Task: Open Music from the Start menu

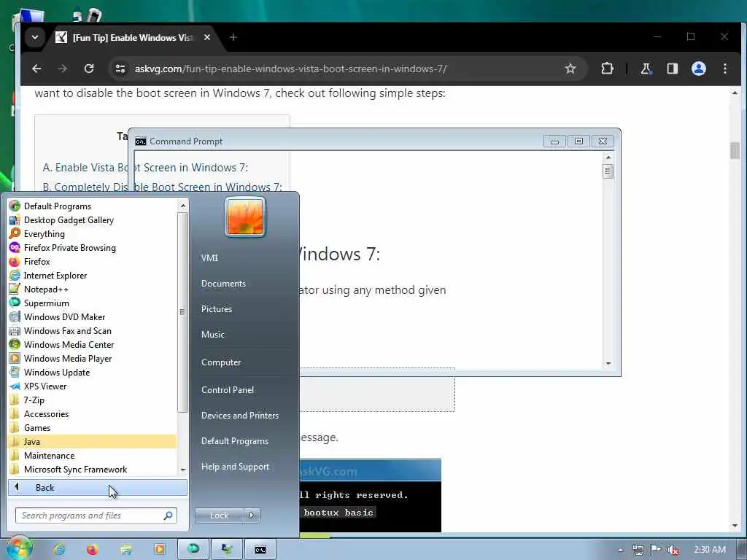Action: click(213, 334)
